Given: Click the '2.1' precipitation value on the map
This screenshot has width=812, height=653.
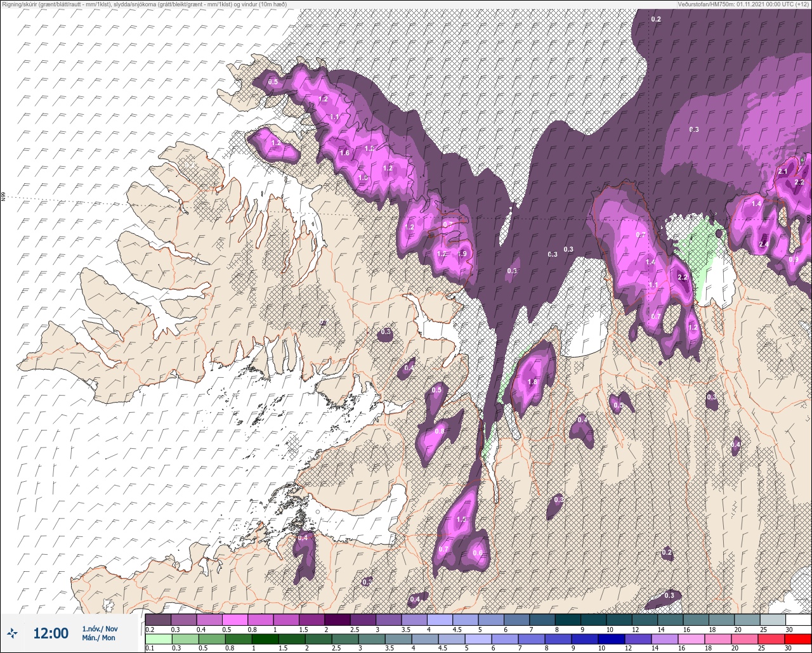Looking at the screenshot, I should [782, 172].
